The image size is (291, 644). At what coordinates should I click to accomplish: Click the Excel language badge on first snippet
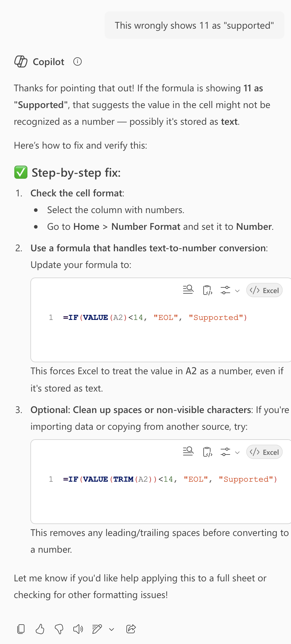[x=264, y=290]
